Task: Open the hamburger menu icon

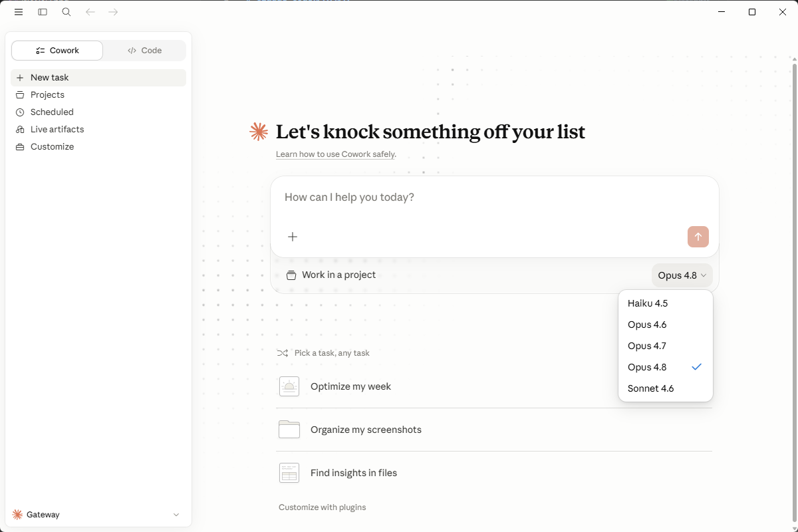Action: pos(19,12)
